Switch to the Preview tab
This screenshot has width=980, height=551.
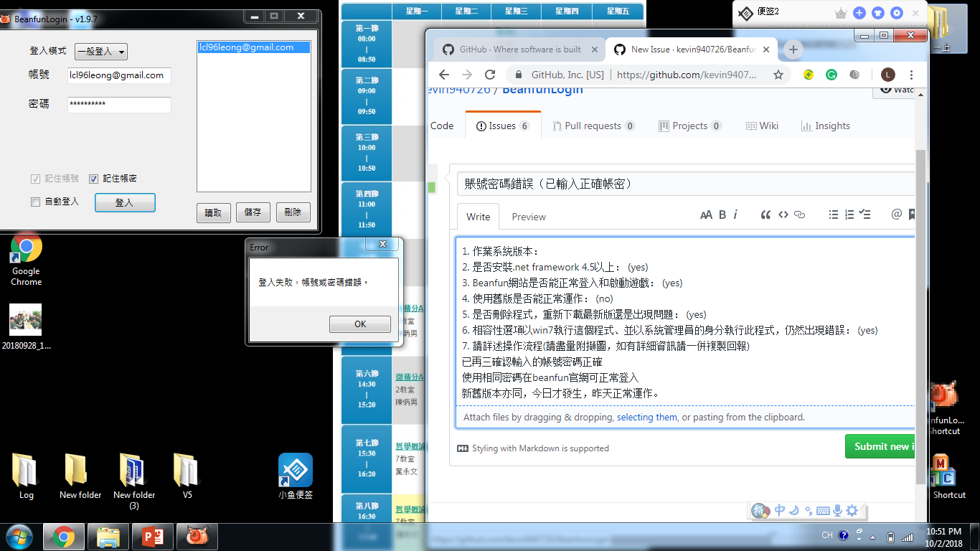[x=528, y=217]
